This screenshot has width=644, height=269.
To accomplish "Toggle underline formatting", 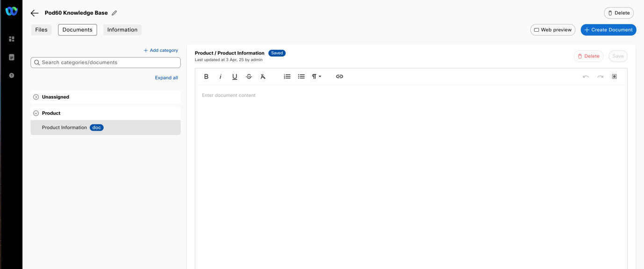I will point(235,77).
